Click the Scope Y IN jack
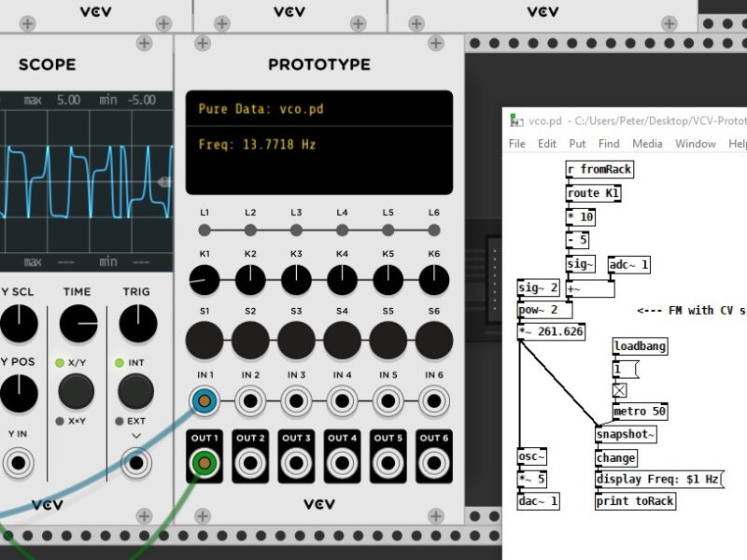Viewport: 747px width, 560px height. coord(18,463)
